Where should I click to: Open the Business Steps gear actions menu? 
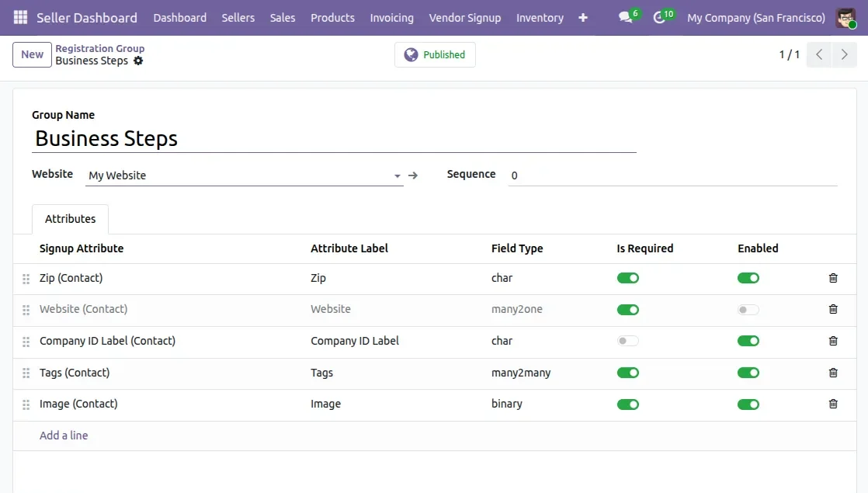click(x=138, y=61)
